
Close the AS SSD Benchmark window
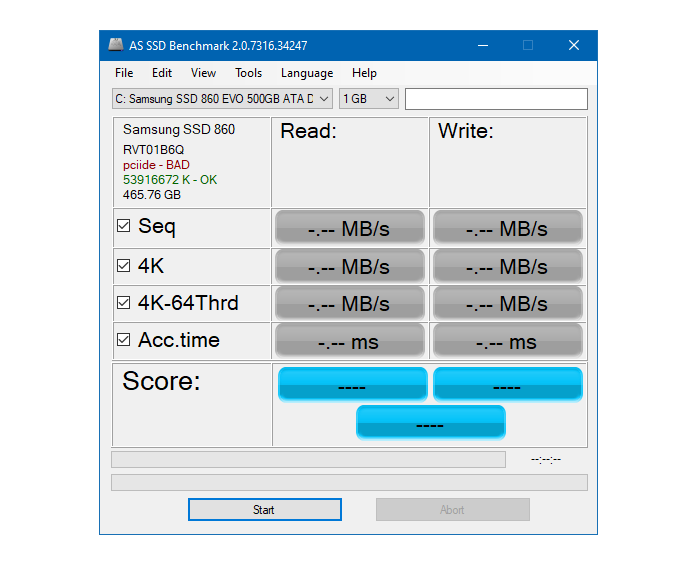tap(574, 45)
